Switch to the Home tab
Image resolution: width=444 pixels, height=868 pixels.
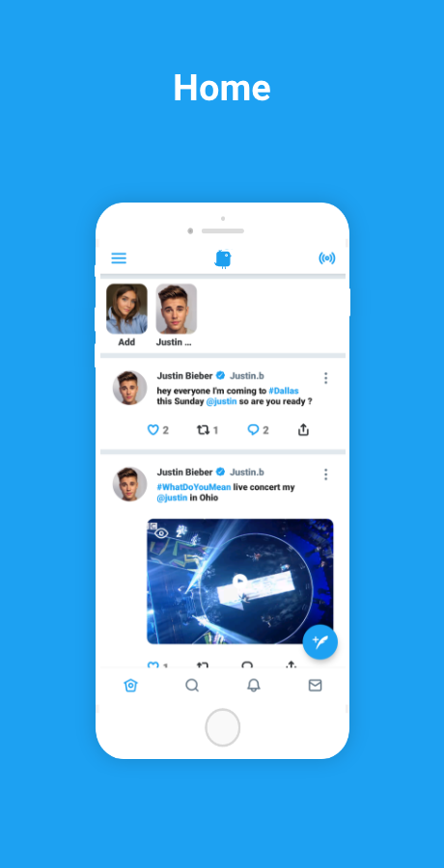pos(130,686)
